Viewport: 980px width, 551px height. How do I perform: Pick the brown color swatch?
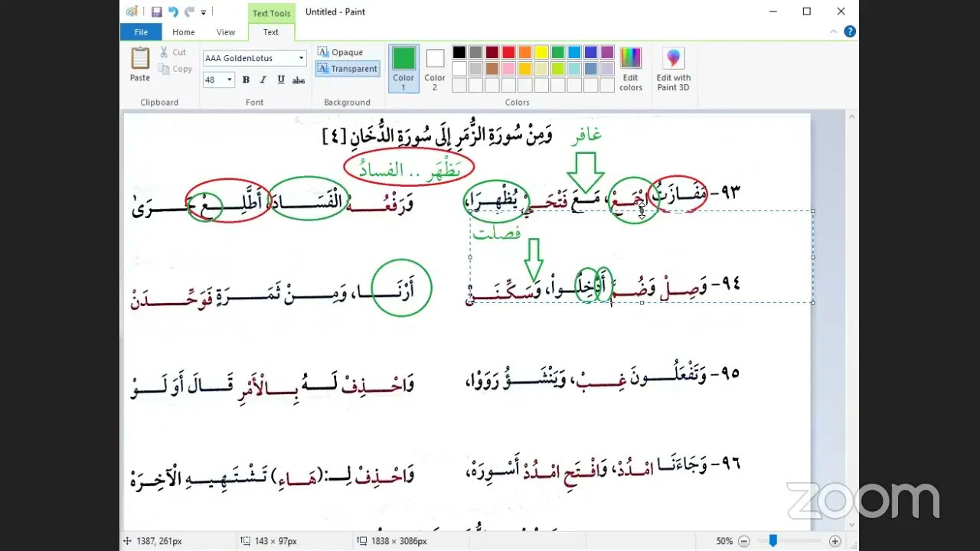click(x=492, y=69)
